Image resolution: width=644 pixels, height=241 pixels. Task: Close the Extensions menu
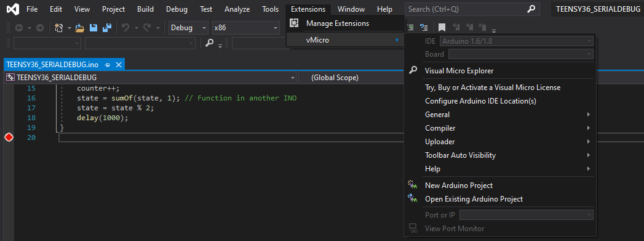pyautogui.click(x=308, y=9)
